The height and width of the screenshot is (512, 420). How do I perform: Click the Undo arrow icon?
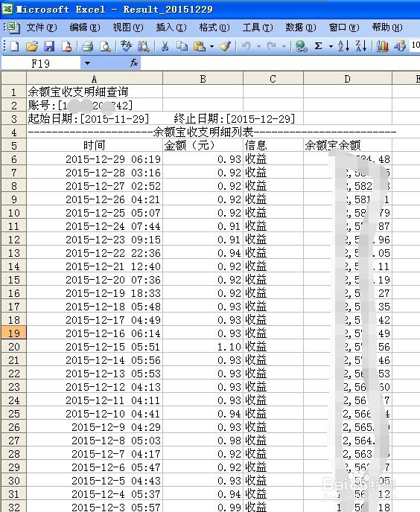click(x=246, y=46)
